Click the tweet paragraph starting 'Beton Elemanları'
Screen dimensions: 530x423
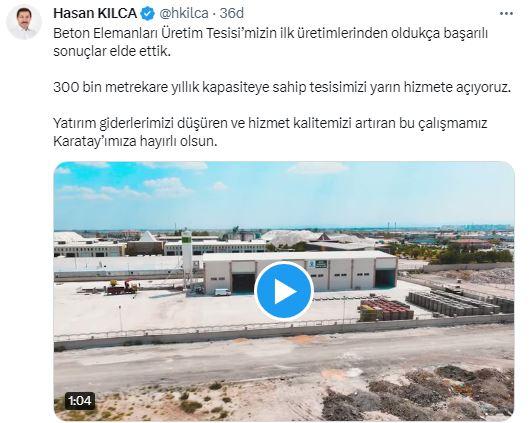point(270,42)
